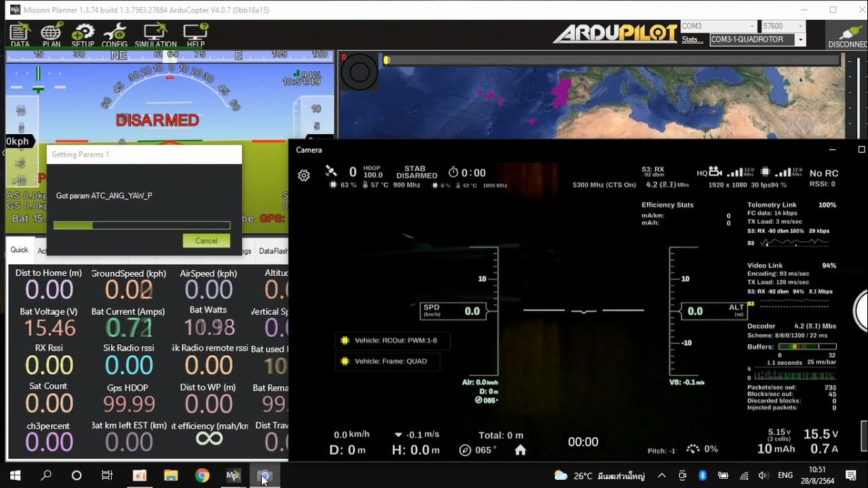Click the Got param ATC_ANG_YAW_P message
Screen dimensions: 868x488
click(104, 196)
